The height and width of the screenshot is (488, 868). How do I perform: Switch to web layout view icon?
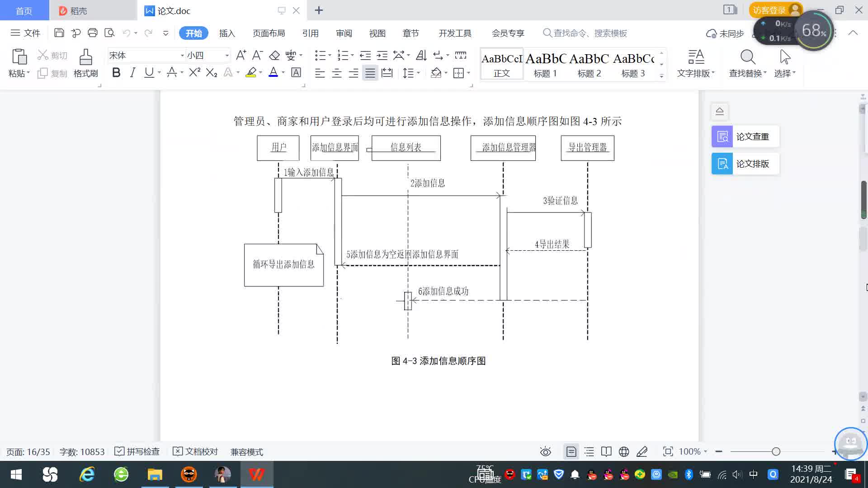[624, 451]
